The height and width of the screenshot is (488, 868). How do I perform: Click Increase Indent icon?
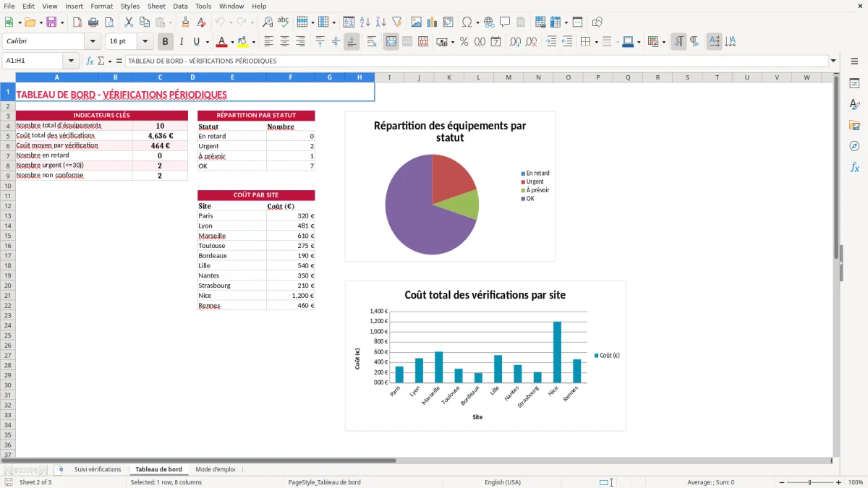551,42
